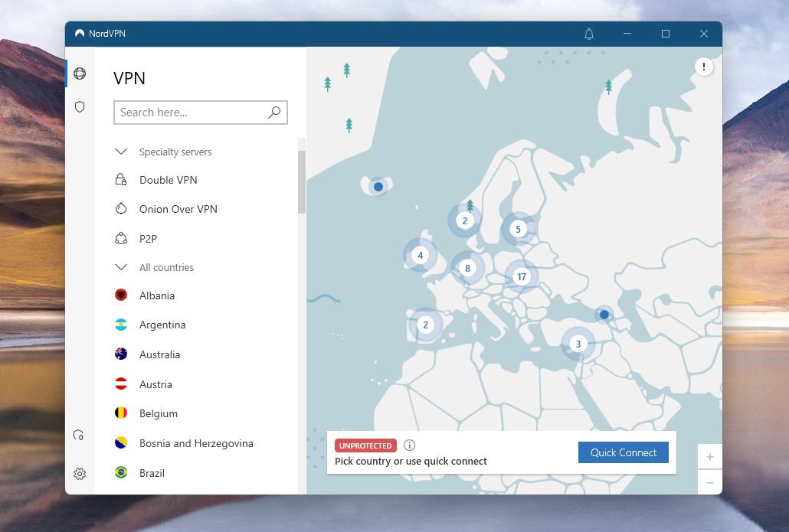Click the map cluster labeled 3
Screen dimensions: 789x532
(578, 344)
